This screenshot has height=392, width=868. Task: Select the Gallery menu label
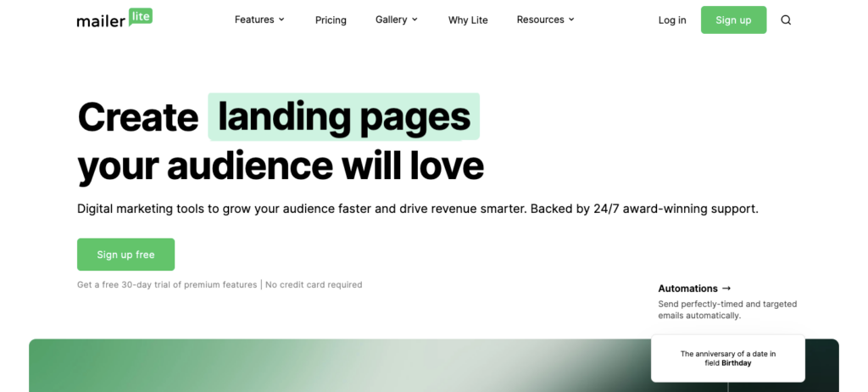(x=391, y=20)
